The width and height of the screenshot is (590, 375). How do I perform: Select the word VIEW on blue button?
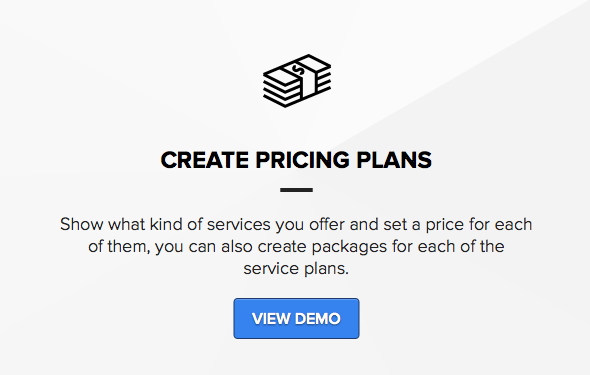tap(271, 319)
